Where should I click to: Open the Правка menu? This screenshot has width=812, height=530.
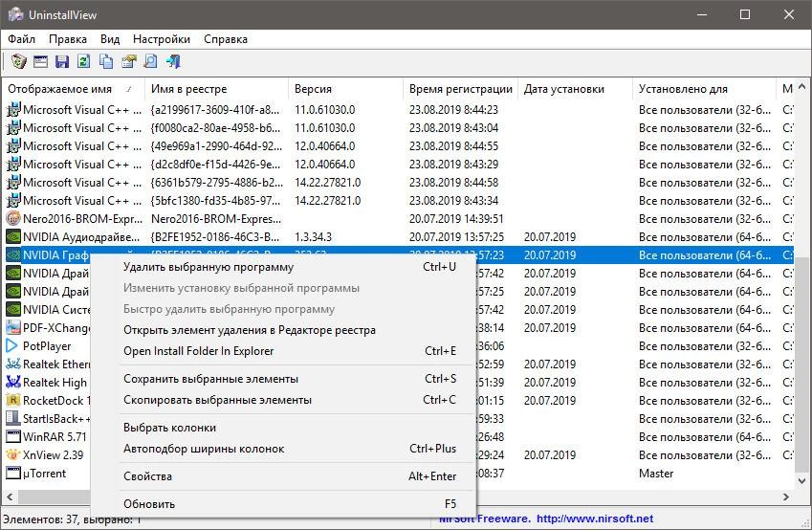click(x=68, y=39)
